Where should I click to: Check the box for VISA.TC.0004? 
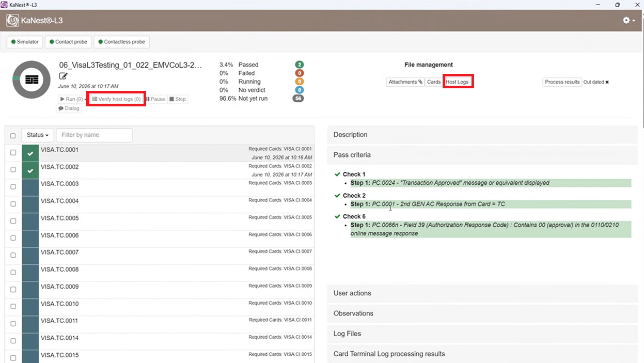point(13,204)
